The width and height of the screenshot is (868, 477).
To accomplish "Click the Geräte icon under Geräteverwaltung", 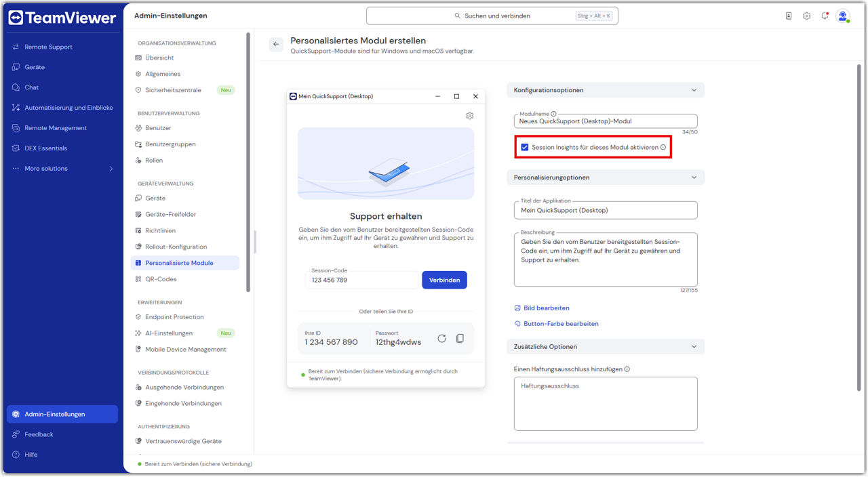I will (138, 199).
